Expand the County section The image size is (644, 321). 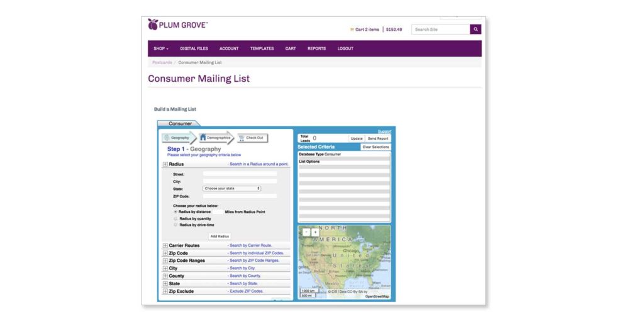click(x=165, y=276)
